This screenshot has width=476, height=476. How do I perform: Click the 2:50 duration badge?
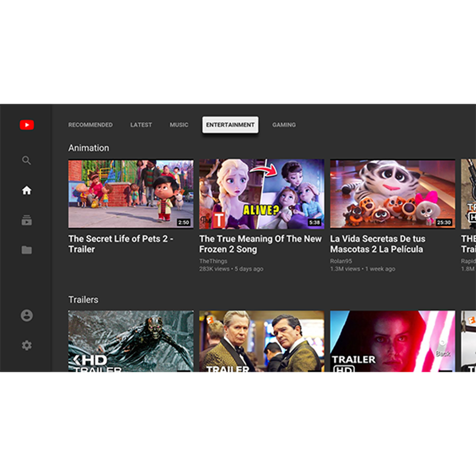pyautogui.click(x=184, y=223)
